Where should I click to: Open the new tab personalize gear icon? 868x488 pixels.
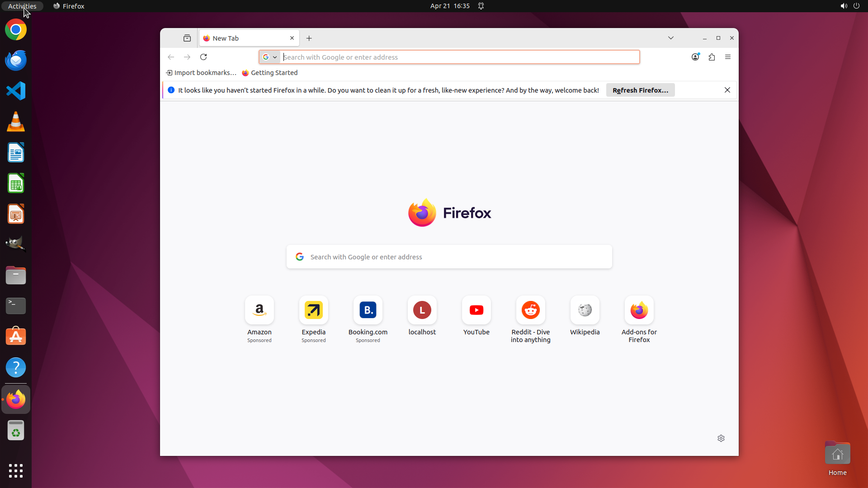pos(721,438)
